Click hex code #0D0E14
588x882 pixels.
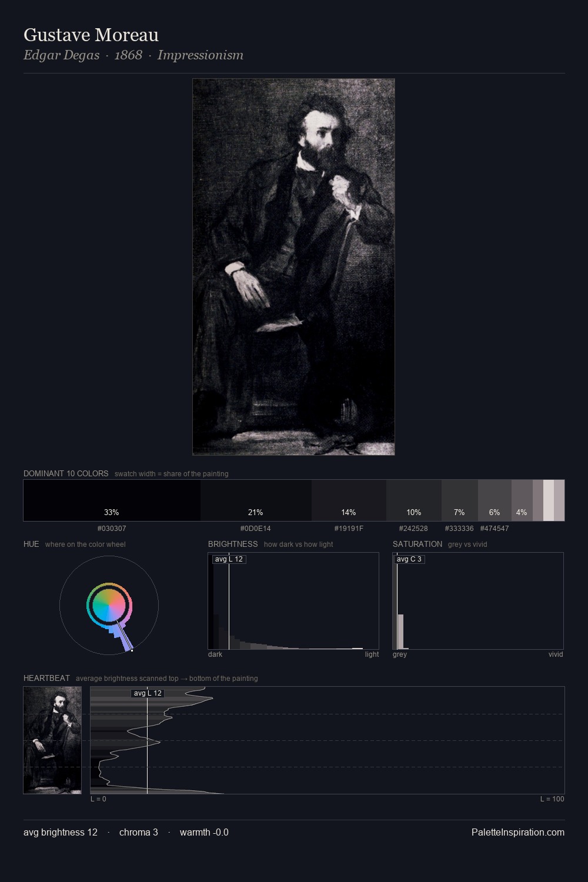tap(256, 529)
